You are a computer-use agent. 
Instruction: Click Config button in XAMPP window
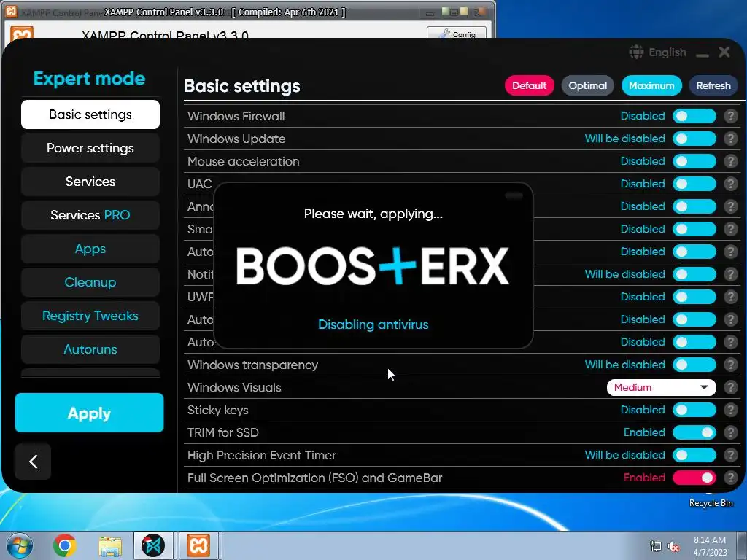coord(457,33)
